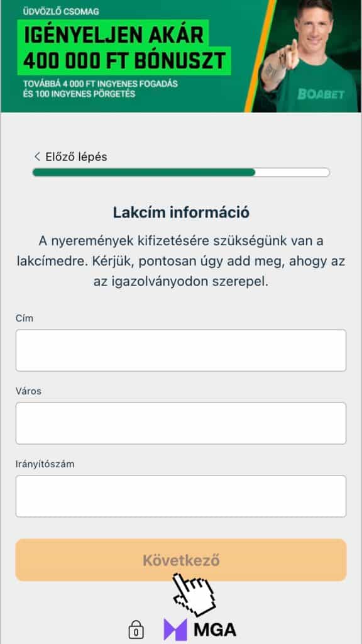Viewport: 362px width, 644px height.
Task: Select the Város input field
Action: coord(181,423)
